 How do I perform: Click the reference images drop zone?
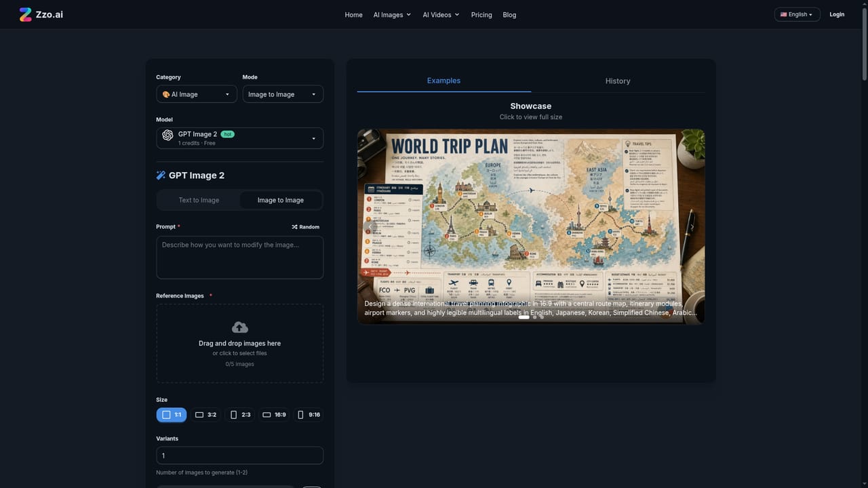click(239, 344)
